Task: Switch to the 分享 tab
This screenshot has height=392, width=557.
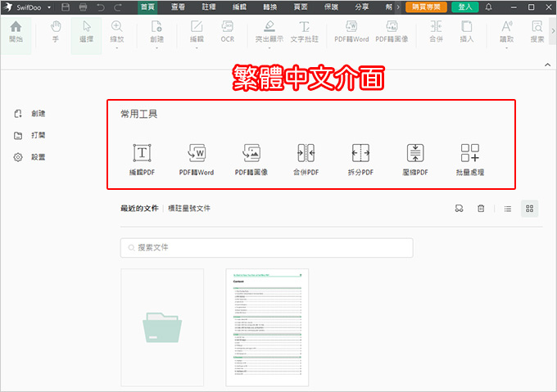Action: pyautogui.click(x=361, y=7)
